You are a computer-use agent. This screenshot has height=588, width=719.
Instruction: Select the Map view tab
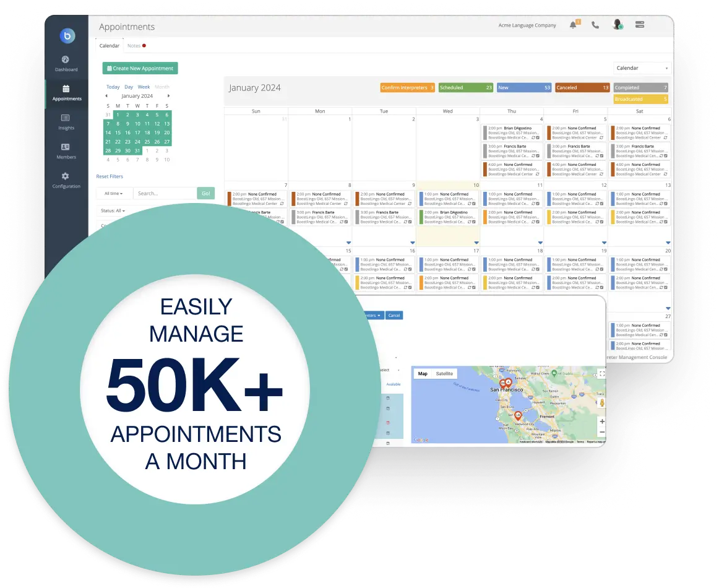coord(423,374)
